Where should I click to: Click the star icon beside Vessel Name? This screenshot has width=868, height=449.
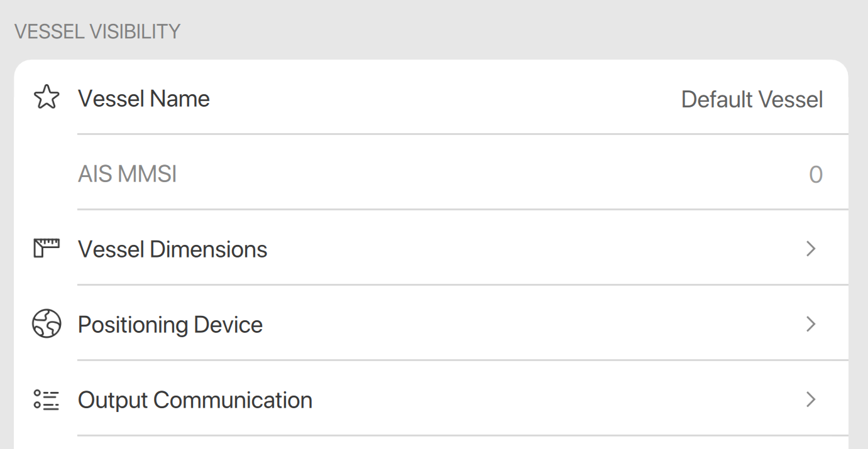(46, 98)
